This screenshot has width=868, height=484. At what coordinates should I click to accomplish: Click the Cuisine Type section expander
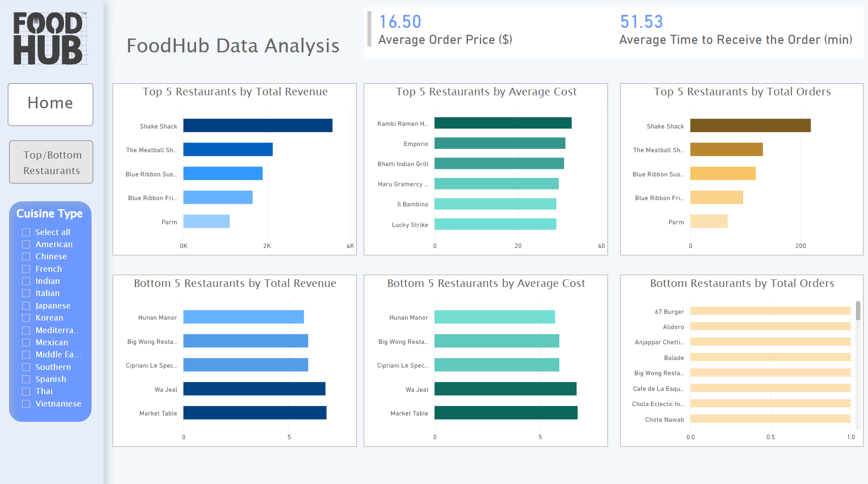[51, 213]
